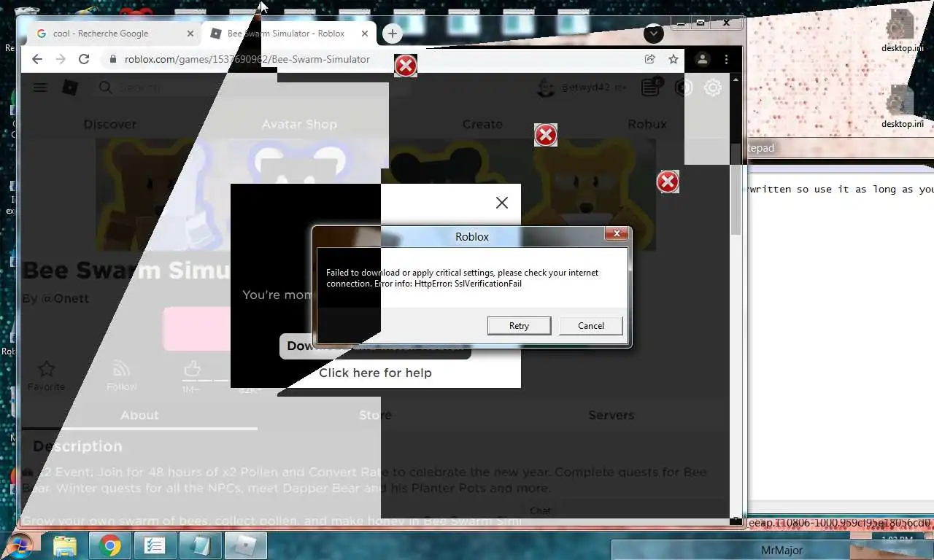Add a new Chrome tab
This screenshot has width=934, height=560.
tap(392, 34)
